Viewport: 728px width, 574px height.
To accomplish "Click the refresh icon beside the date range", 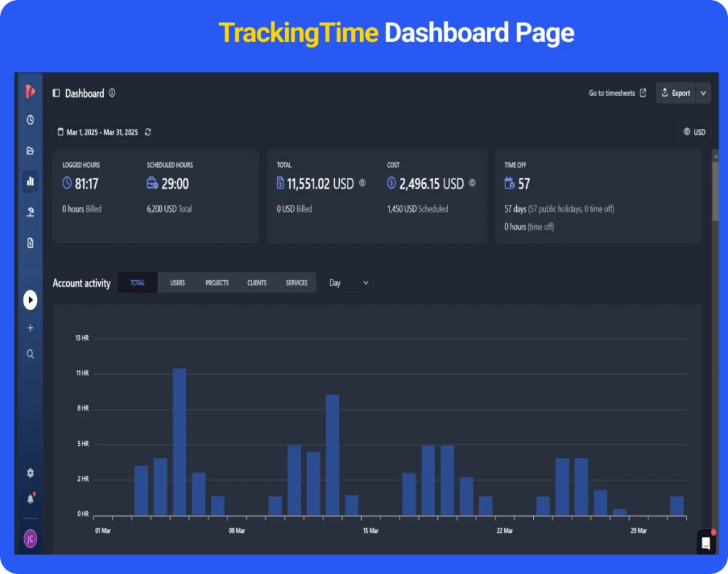I will pos(148,132).
